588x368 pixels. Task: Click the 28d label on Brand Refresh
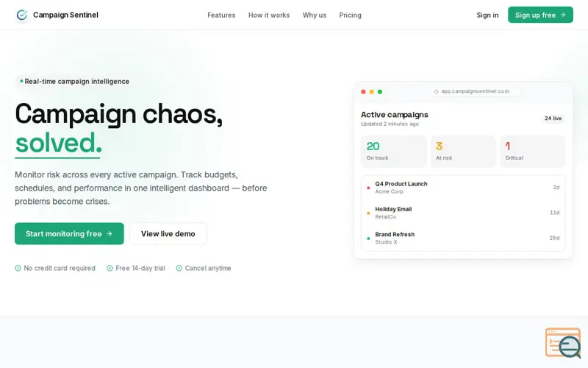click(554, 238)
